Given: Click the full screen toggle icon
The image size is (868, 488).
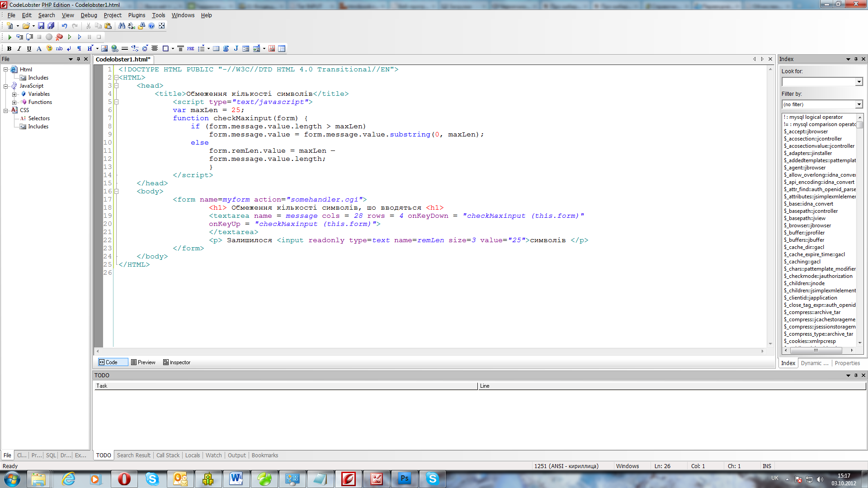Looking at the screenshot, I should tap(162, 26).
